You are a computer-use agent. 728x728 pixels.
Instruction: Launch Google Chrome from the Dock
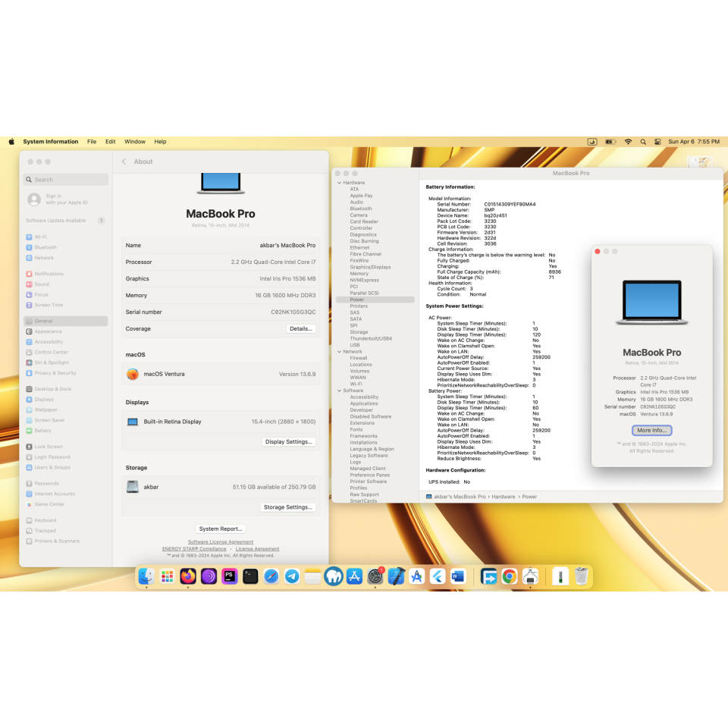coord(510,576)
